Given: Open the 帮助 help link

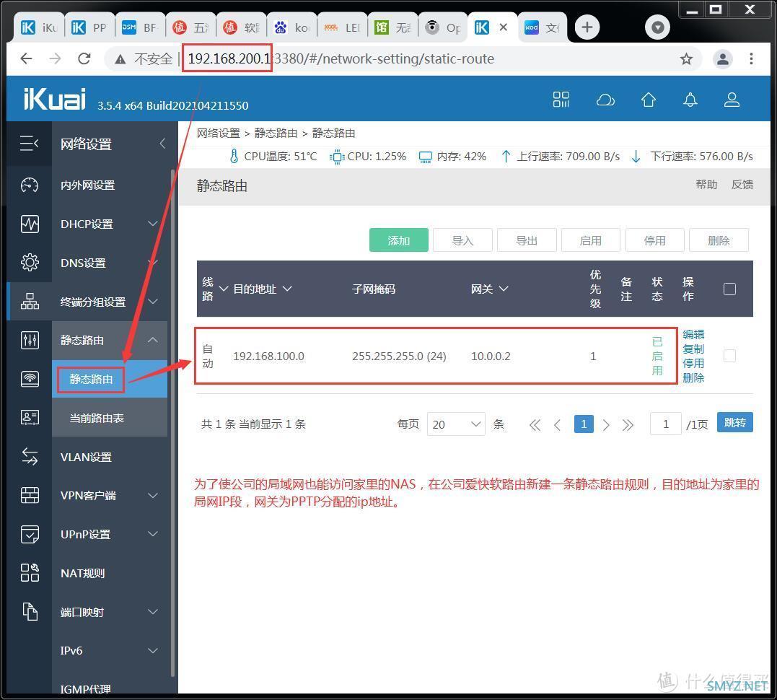Looking at the screenshot, I should (x=706, y=185).
